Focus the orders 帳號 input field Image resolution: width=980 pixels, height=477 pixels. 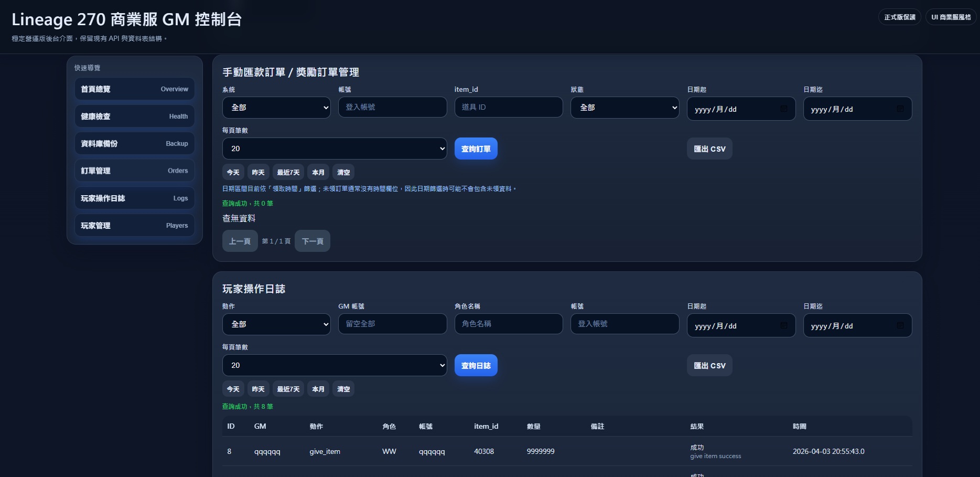tap(393, 107)
